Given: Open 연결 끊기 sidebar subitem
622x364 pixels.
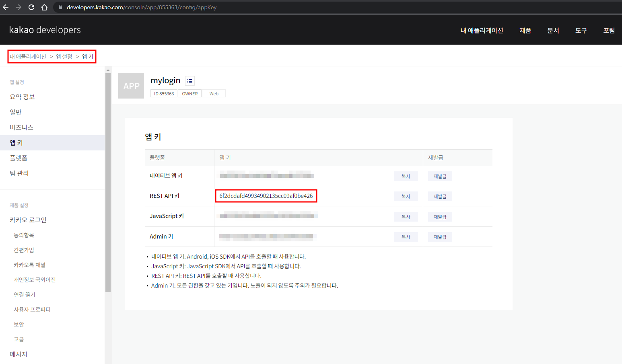Looking at the screenshot, I should (25, 294).
